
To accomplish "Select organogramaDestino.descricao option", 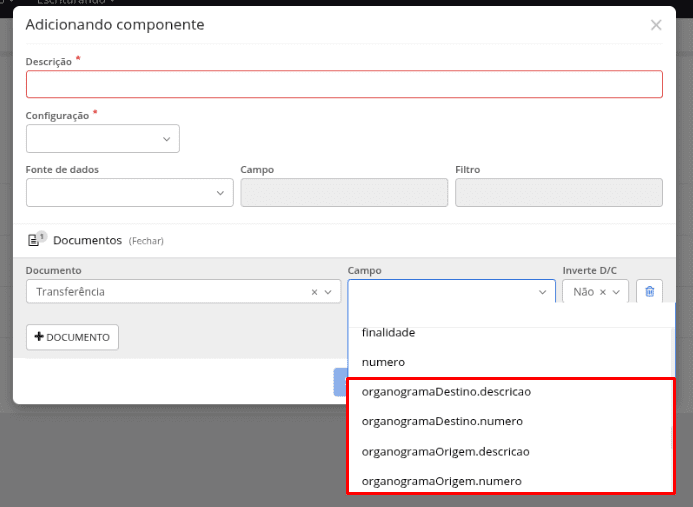I will click(445, 391).
